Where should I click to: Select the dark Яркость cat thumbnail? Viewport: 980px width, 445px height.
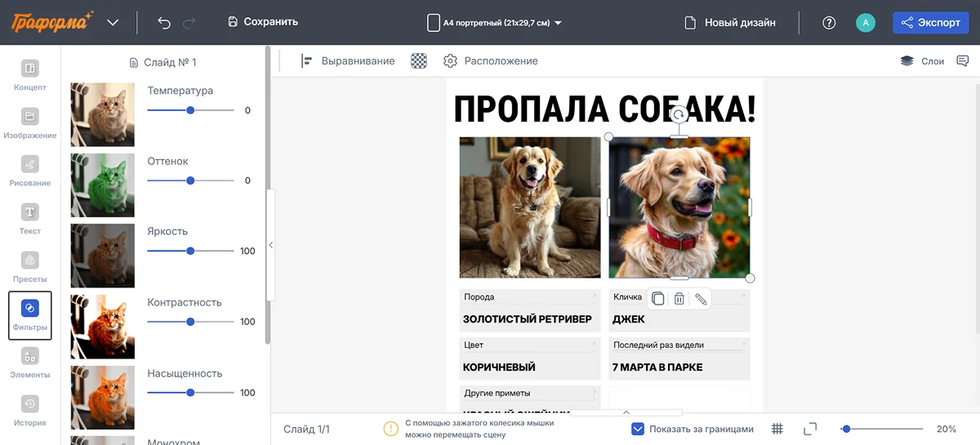(x=103, y=256)
